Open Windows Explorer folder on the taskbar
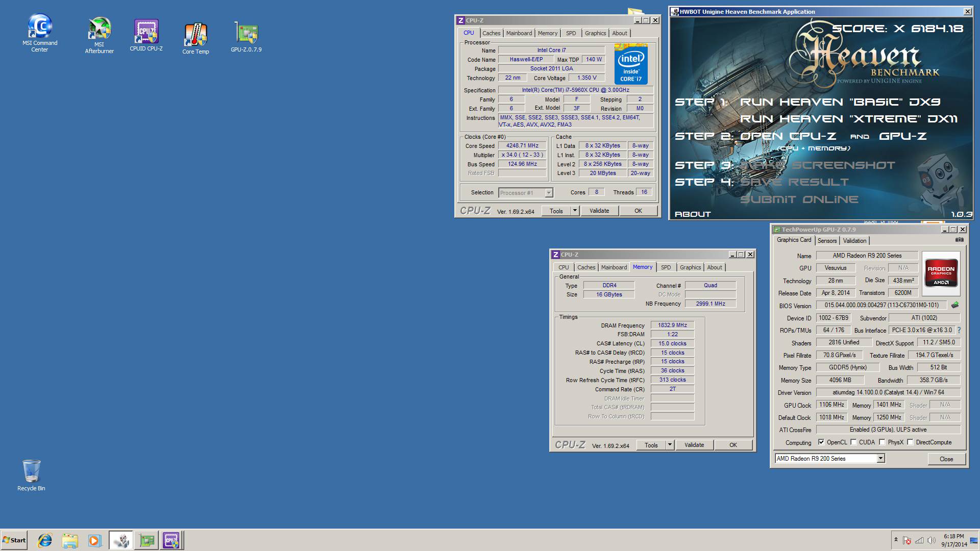 click(70, 540)
